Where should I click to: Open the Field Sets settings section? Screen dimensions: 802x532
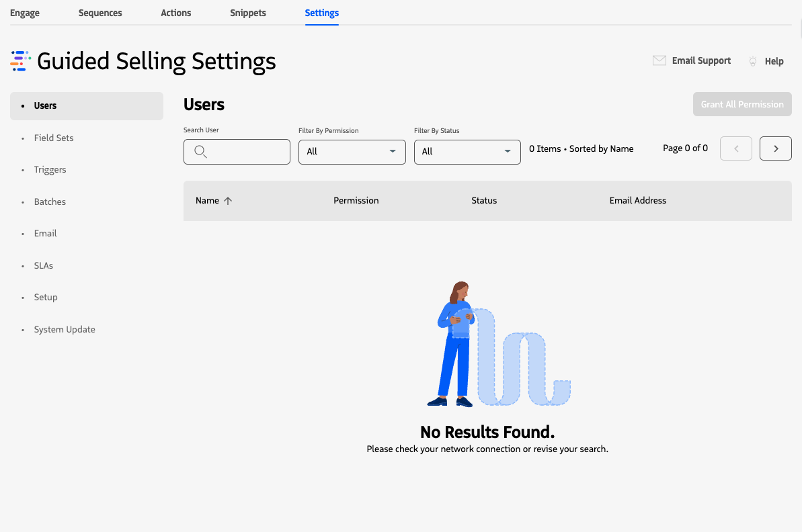click(54, 138)
